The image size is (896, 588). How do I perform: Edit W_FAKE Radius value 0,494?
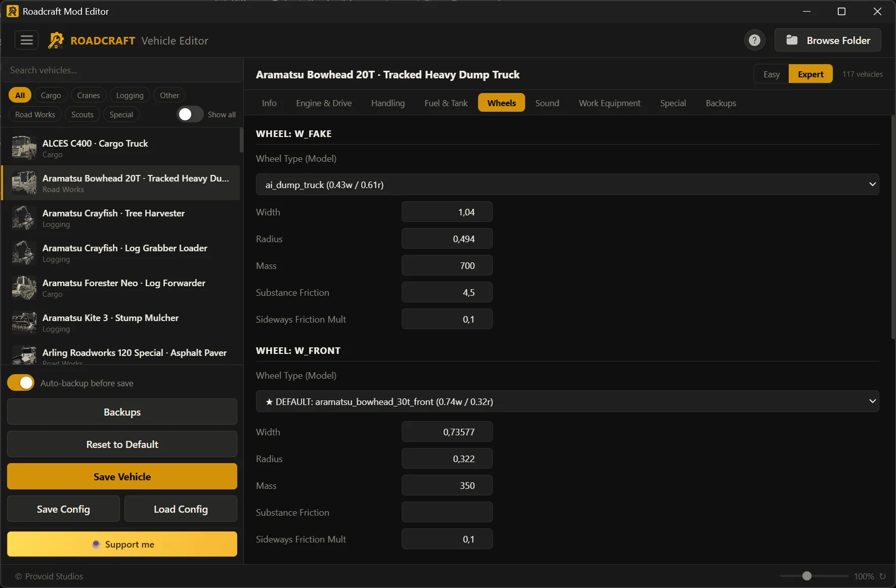point(447,239)
